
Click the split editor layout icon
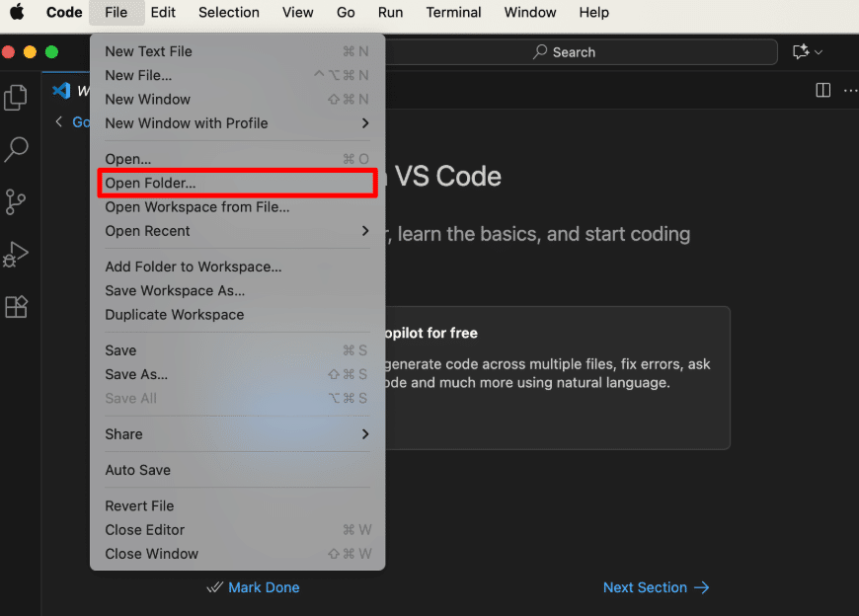point(822,91)
